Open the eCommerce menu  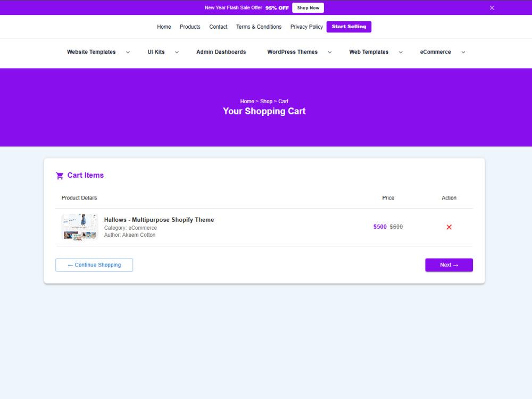coord(435,52)
